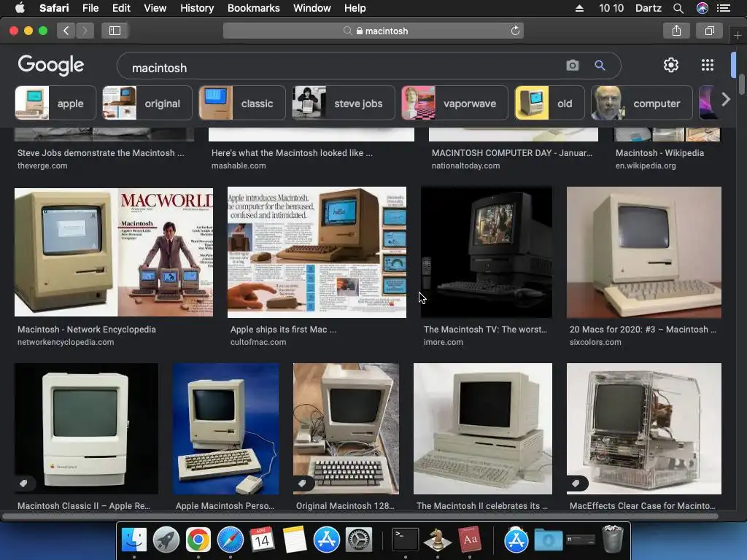
Task: Launch Terminal from the Dock
Action: click(x=406, y=540)
